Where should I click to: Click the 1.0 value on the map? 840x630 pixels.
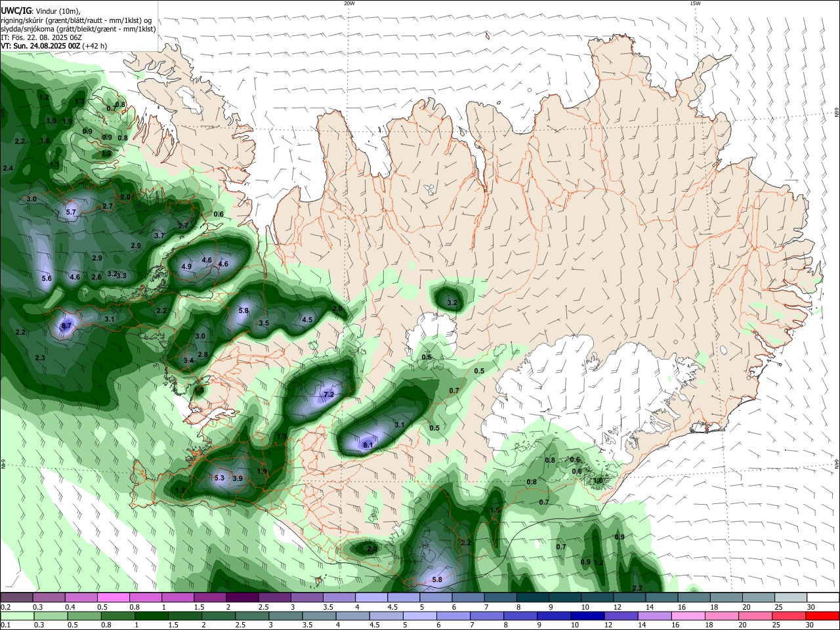598,480
